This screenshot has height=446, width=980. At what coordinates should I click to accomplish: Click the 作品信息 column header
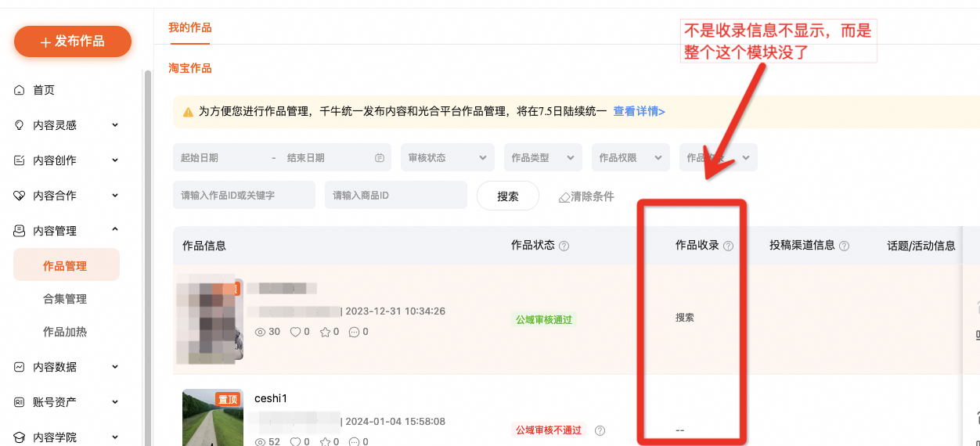(204, 246)
